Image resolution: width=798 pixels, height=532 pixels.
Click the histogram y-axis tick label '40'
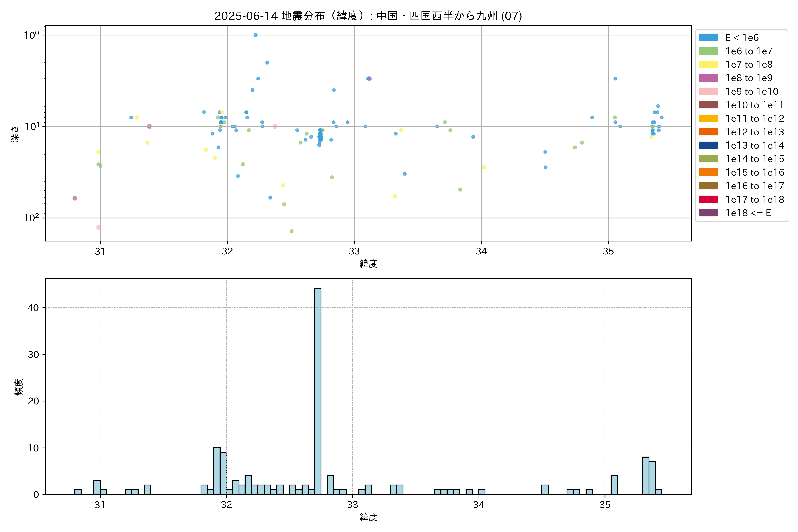(33, 308)
